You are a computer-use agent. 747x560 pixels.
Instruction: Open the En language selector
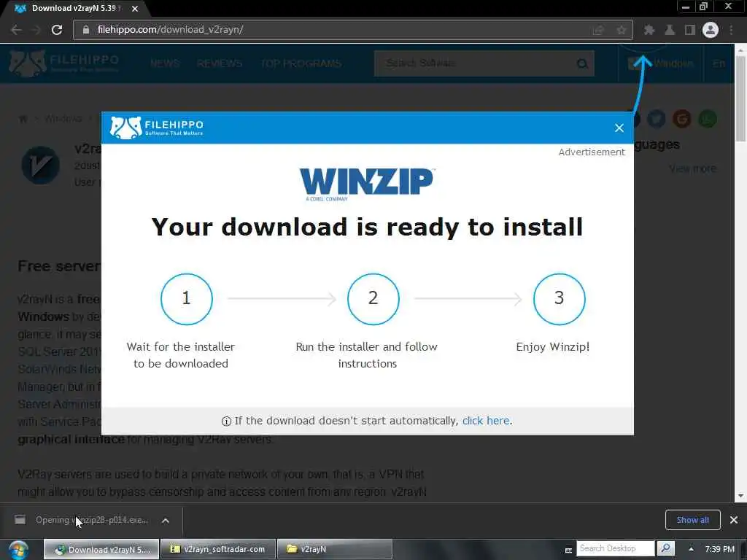tap(719, 63)
